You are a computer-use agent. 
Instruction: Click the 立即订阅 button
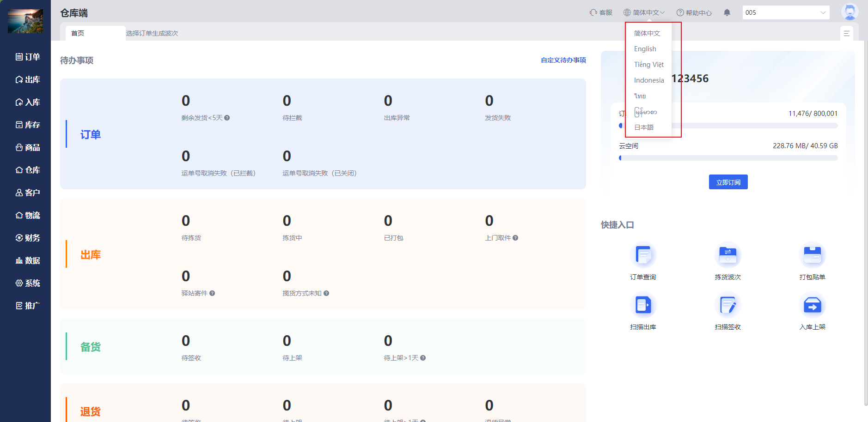(728, 182)
